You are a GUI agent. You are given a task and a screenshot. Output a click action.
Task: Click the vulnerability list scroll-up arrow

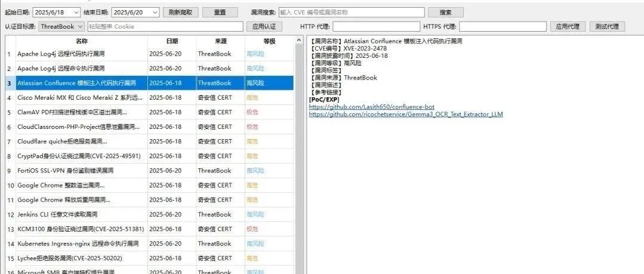pos(298,40)
